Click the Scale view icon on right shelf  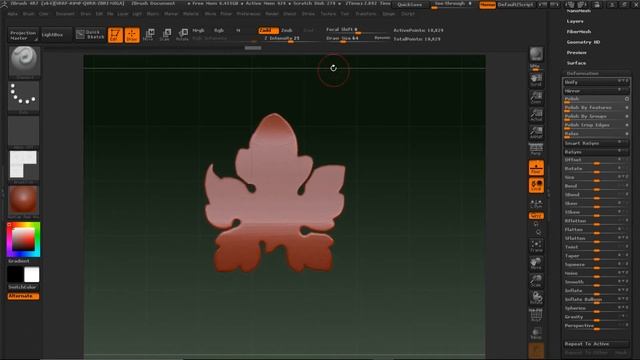click(x=536, y=281)
